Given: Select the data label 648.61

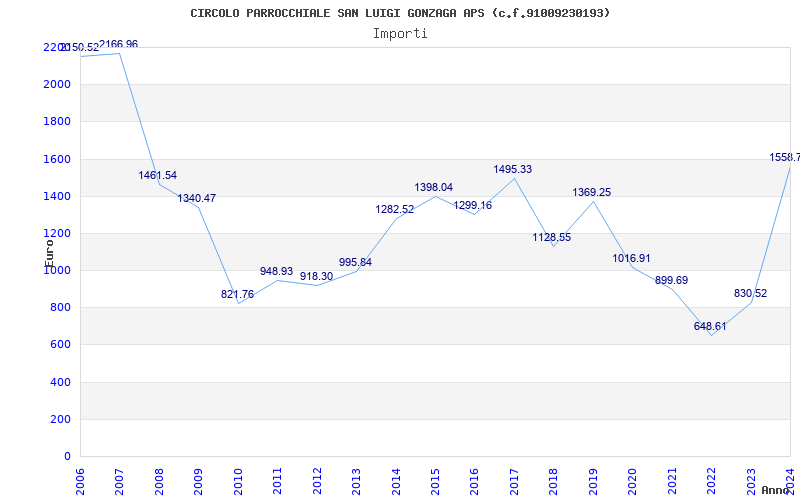Looking at the screenshot, I should (x=710, y=327).
